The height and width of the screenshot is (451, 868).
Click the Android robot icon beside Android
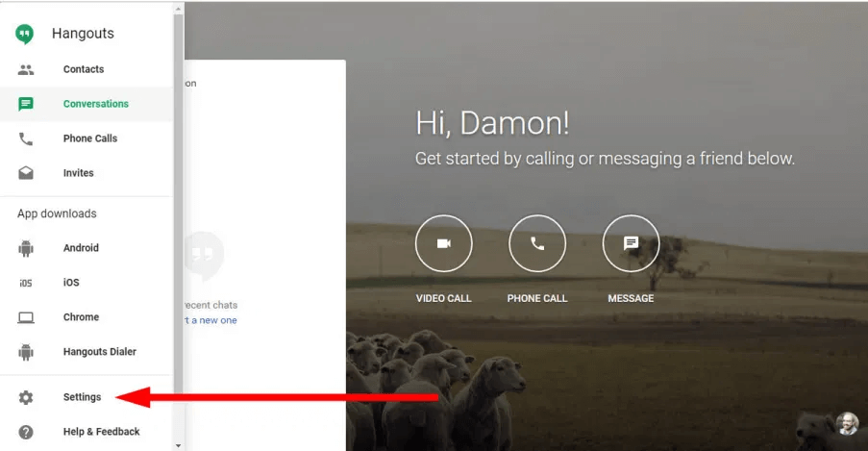click(x=25, y=248)
